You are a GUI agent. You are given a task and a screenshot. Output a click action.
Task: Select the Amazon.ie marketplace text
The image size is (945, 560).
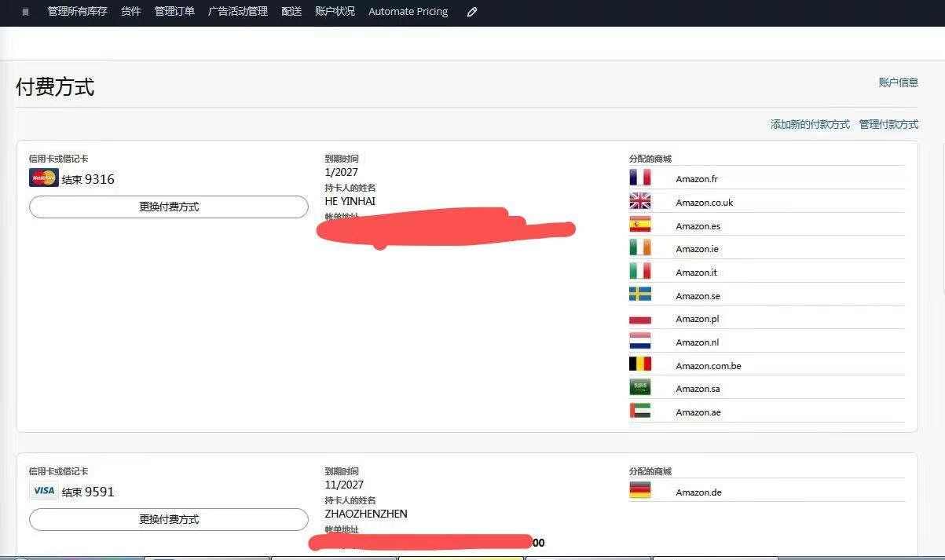(x=698, y=249)
